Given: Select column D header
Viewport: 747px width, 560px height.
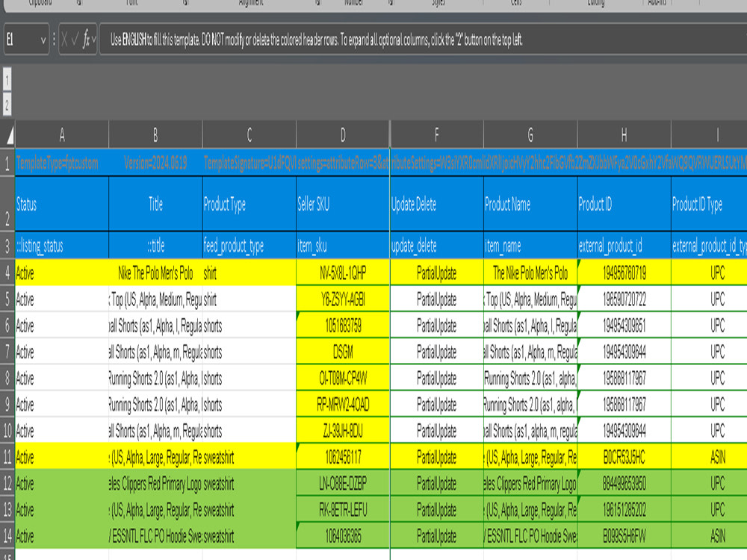Looking at the screenshot, I should [x=343, y=134].
